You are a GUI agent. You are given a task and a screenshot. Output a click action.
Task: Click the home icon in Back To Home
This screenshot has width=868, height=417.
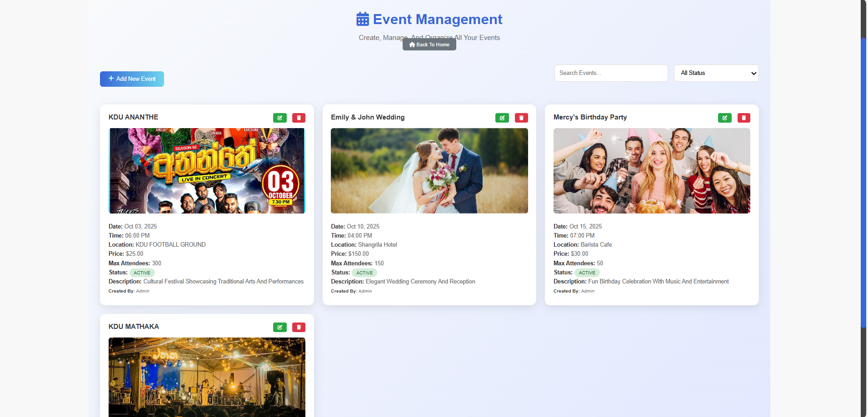point(412,45)
